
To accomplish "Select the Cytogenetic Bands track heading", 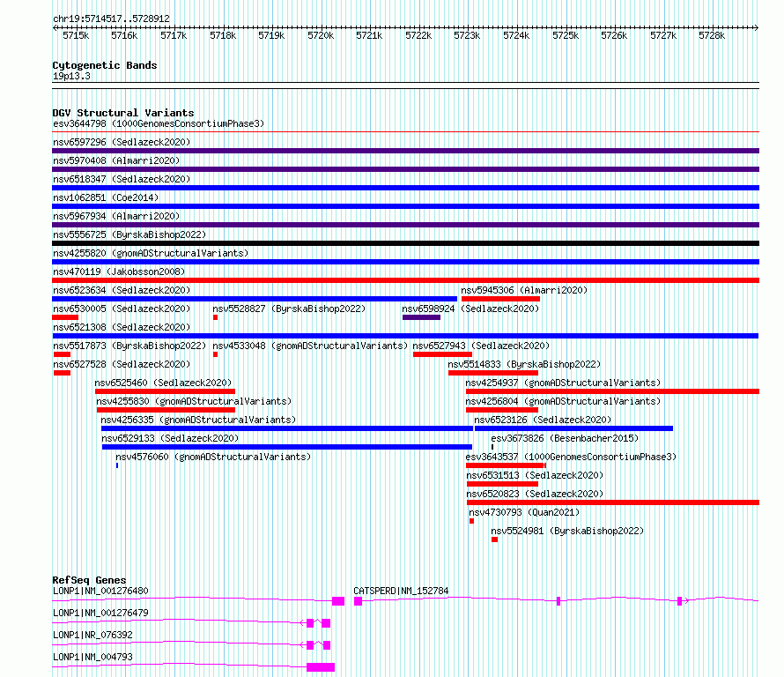I will click(105, 65).
